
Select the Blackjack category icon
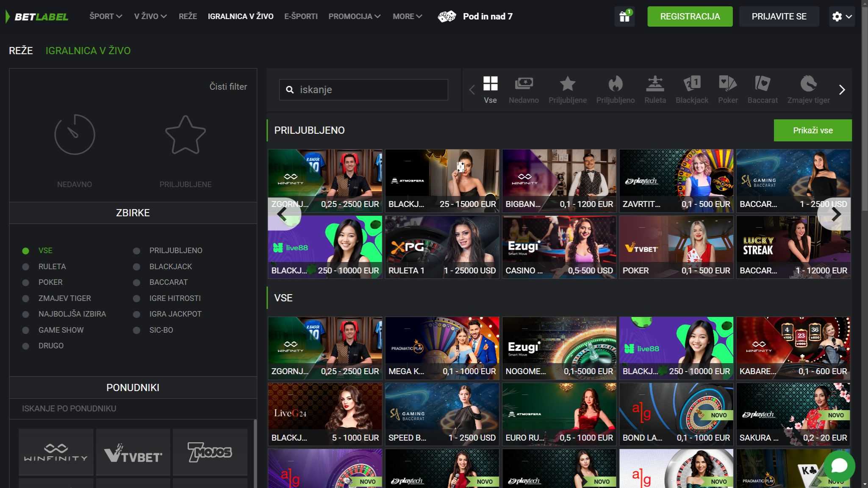point(692,90)
